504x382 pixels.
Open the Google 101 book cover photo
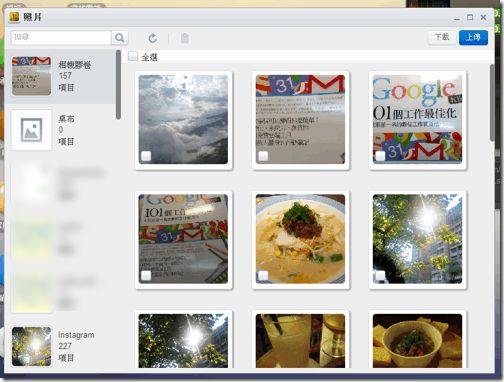417,119
